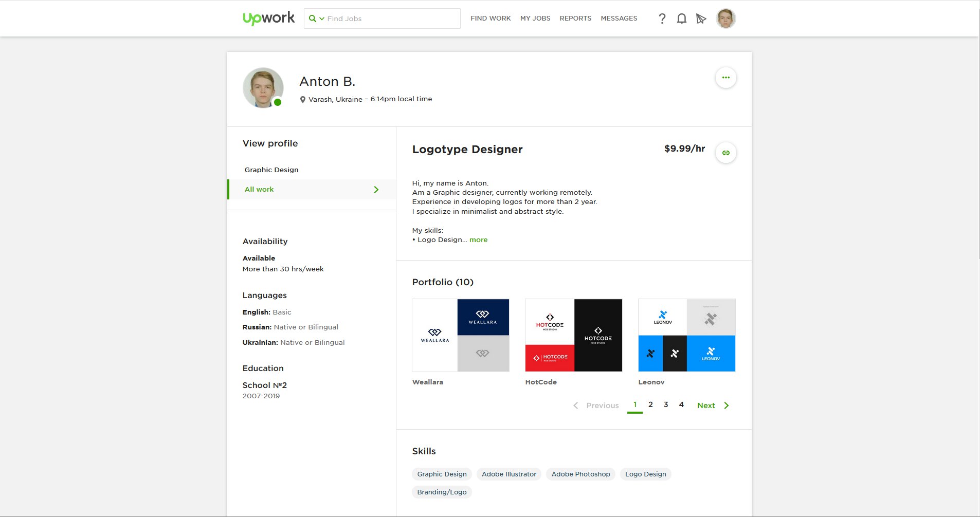Screen dimensions: 980x517
Task: Open the help question mark icon
Action: 662,19
